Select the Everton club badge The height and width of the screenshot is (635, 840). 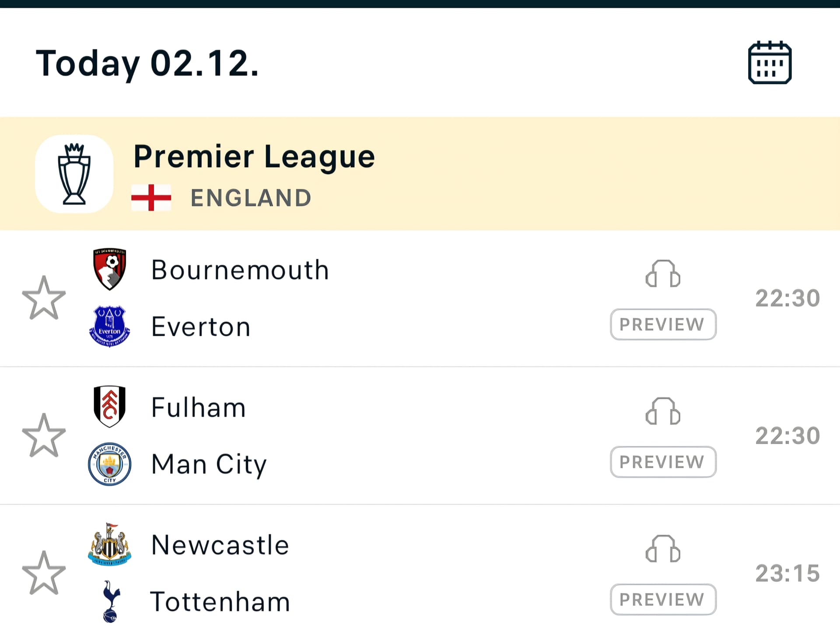109,326
